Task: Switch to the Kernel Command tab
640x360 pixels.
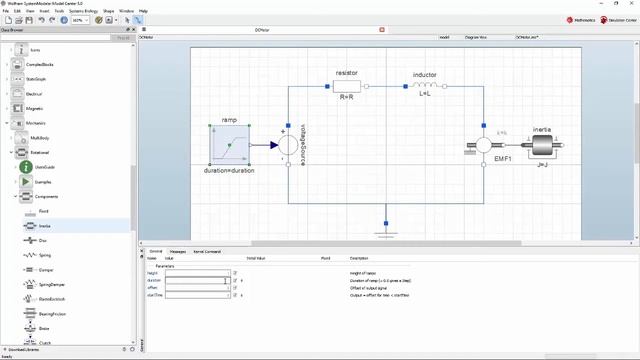Action: tap(207, 251)
